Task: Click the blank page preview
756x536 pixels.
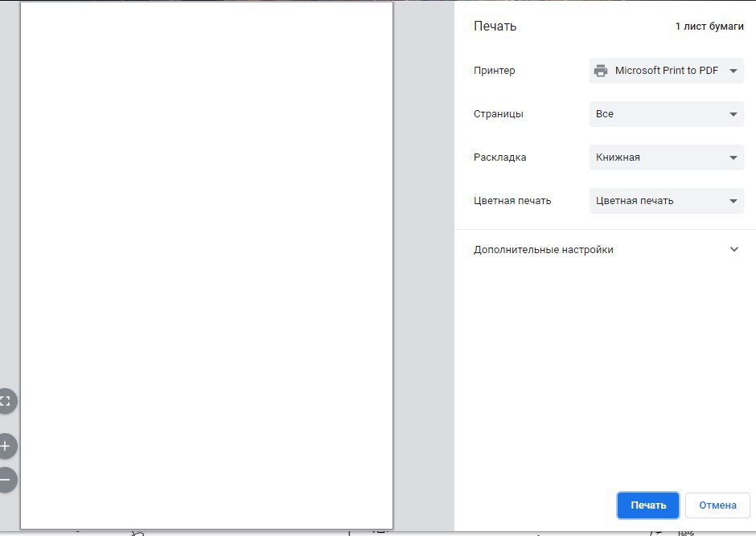Action: coord(207,265)
